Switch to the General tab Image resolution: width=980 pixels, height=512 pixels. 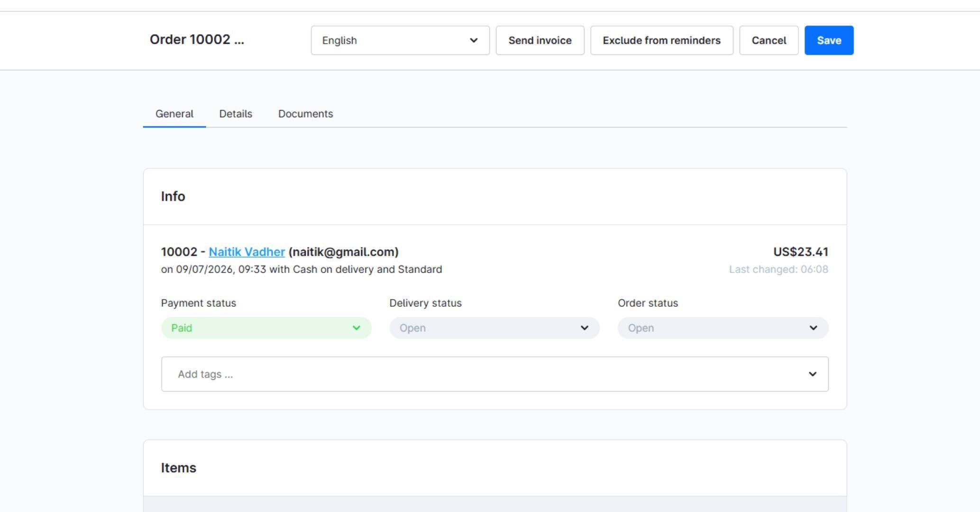point(174,114)
